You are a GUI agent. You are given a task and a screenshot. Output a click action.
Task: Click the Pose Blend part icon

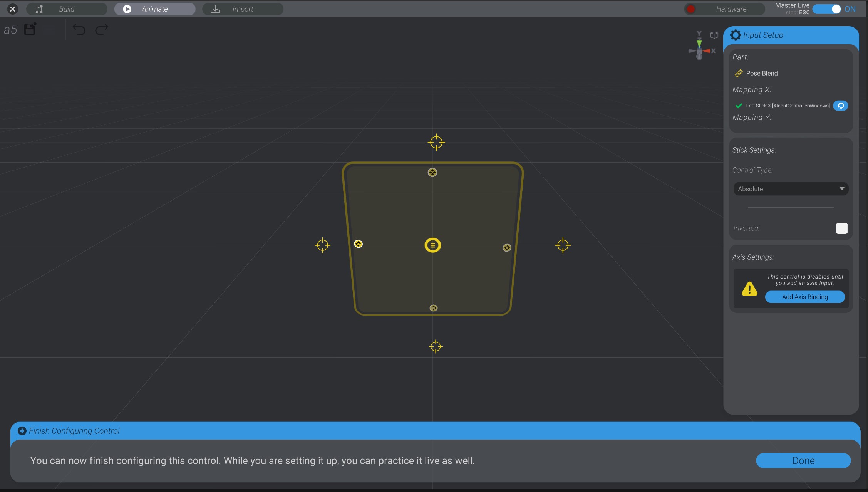(739, 73)
